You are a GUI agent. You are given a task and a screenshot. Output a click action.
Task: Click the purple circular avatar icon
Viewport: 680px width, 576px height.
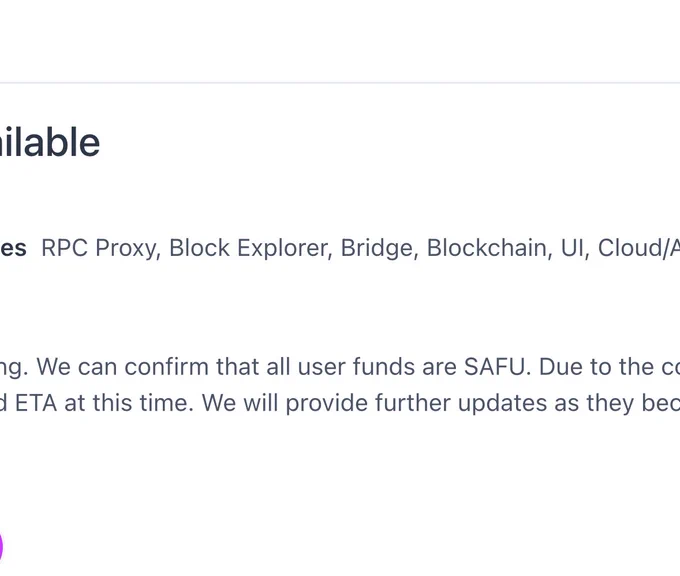coord(1,547)
